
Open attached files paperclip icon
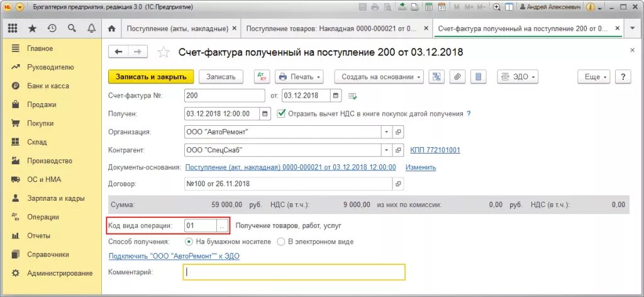(457, 77)
